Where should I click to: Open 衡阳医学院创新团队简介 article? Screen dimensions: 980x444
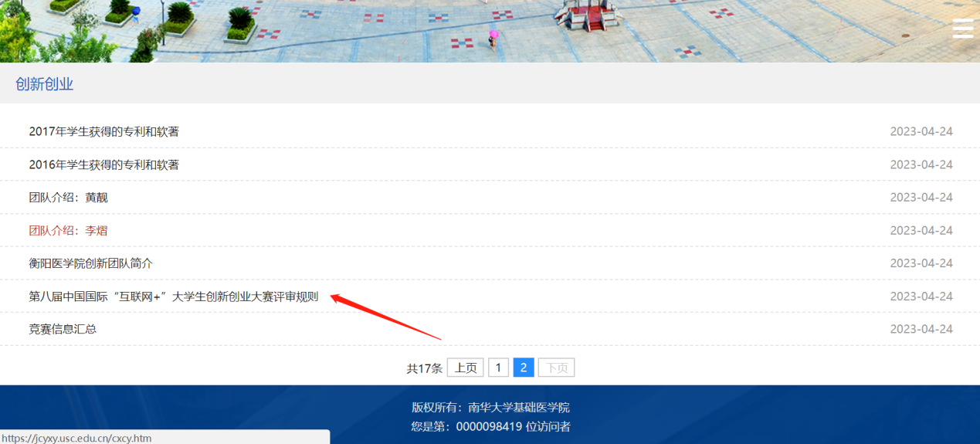click(x=91, y=263)
